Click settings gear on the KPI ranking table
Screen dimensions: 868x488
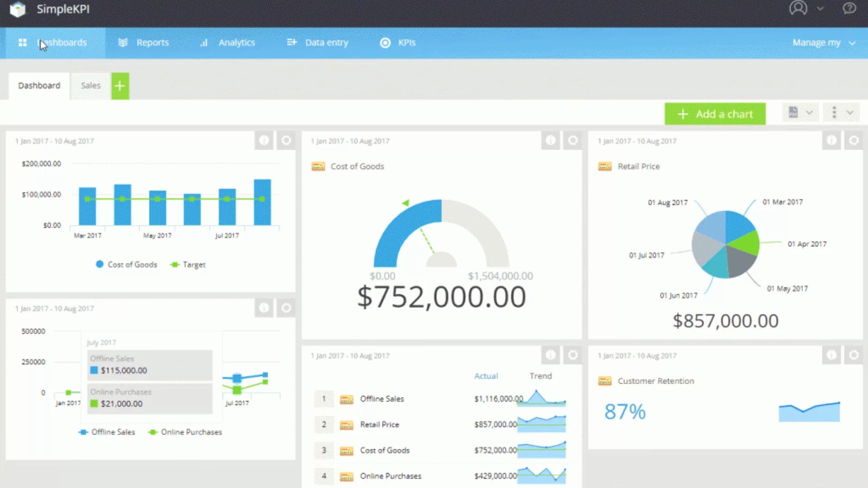pos(573,355)
